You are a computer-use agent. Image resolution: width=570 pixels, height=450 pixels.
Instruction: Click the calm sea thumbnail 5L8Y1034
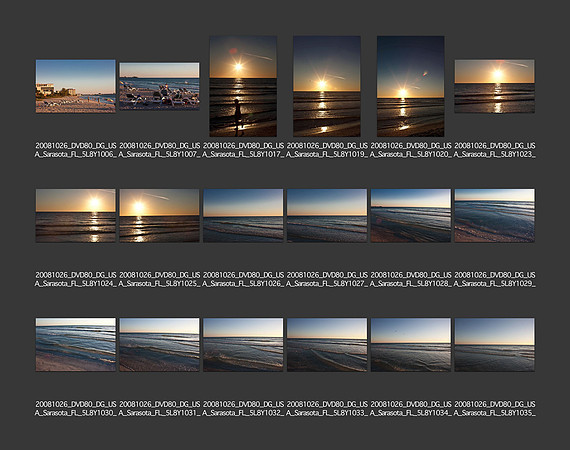(x=410, y=345)
